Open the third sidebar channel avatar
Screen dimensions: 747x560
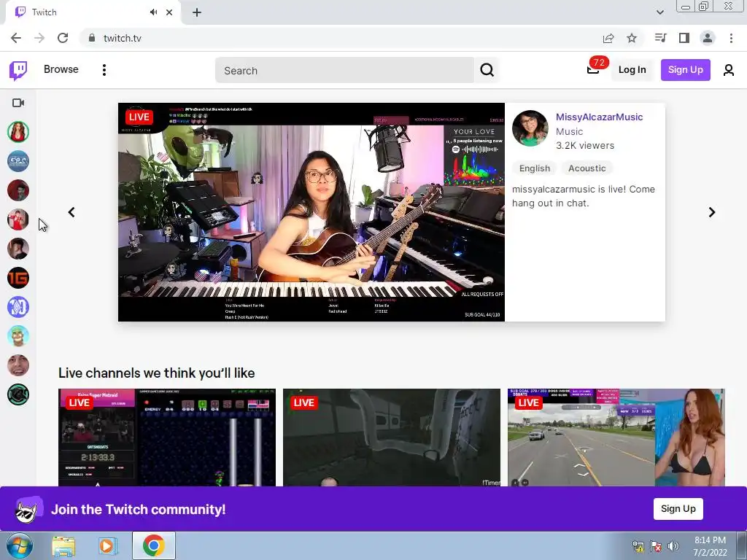click(18, 190)
